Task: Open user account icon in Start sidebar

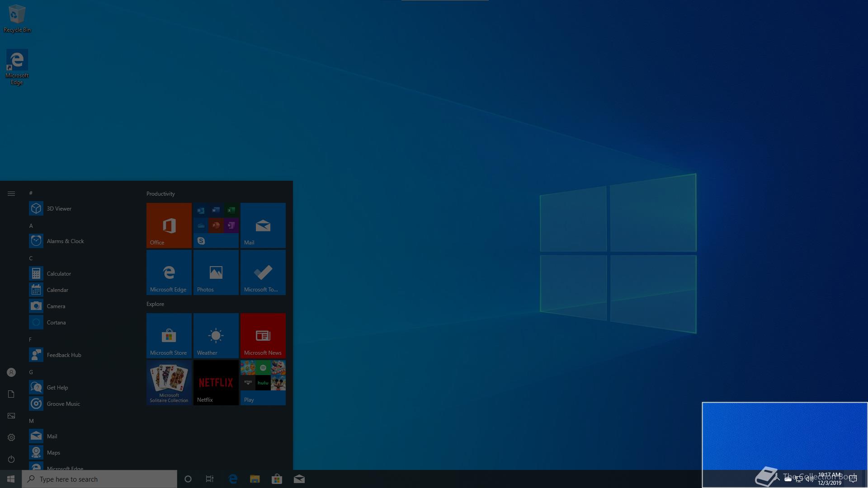Action: pos(11,372)
